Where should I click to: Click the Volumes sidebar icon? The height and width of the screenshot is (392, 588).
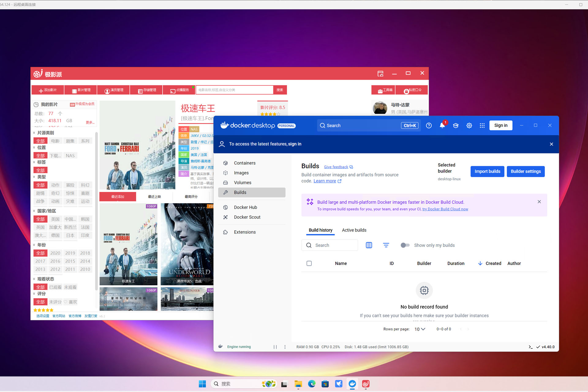click(225, 183)
